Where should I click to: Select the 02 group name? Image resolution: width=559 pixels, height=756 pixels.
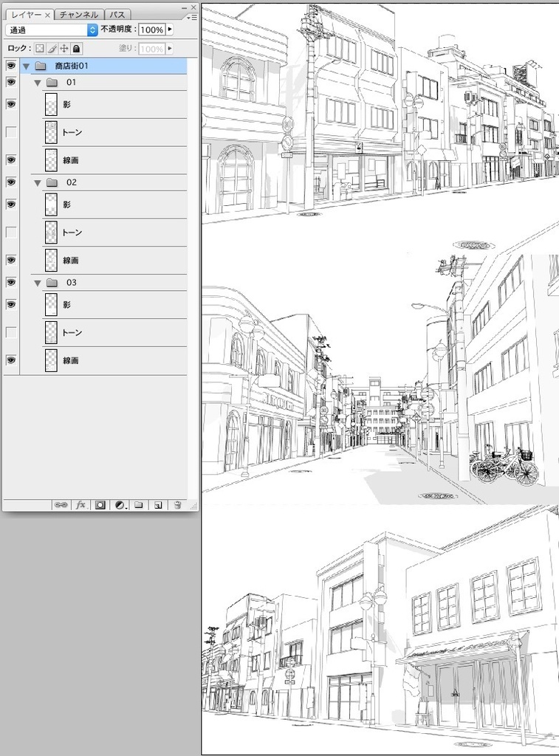(72, 183)
